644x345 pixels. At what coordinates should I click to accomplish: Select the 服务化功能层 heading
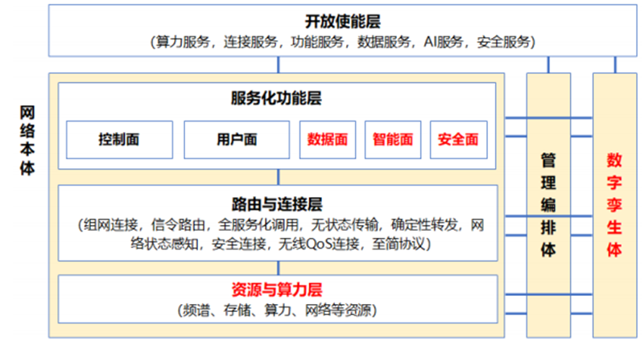click(x=276, y=98)
